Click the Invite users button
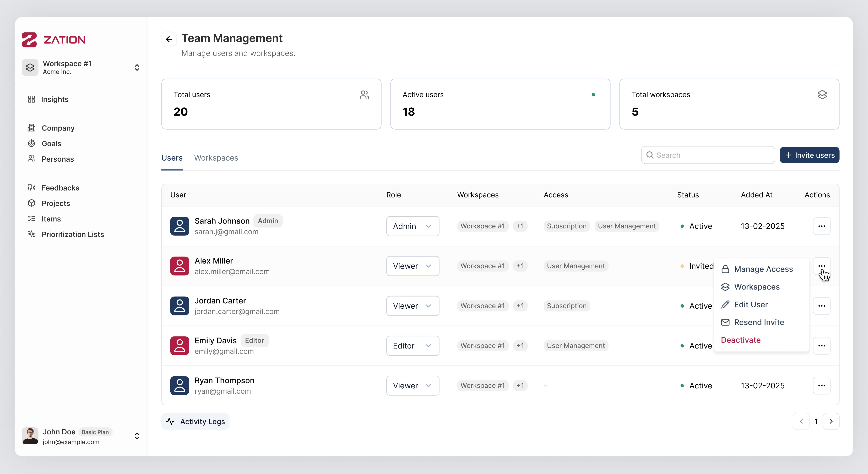 [809, 155]
